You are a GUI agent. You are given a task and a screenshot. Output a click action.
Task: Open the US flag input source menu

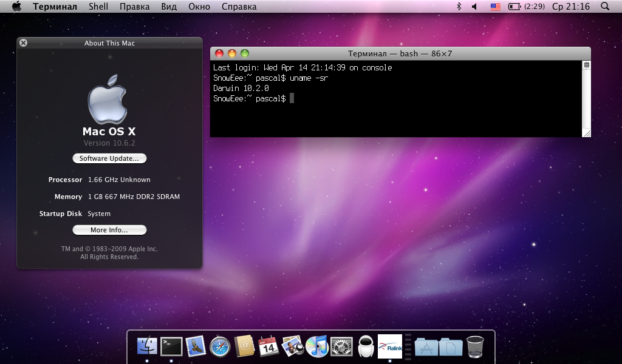coord(496,6)
